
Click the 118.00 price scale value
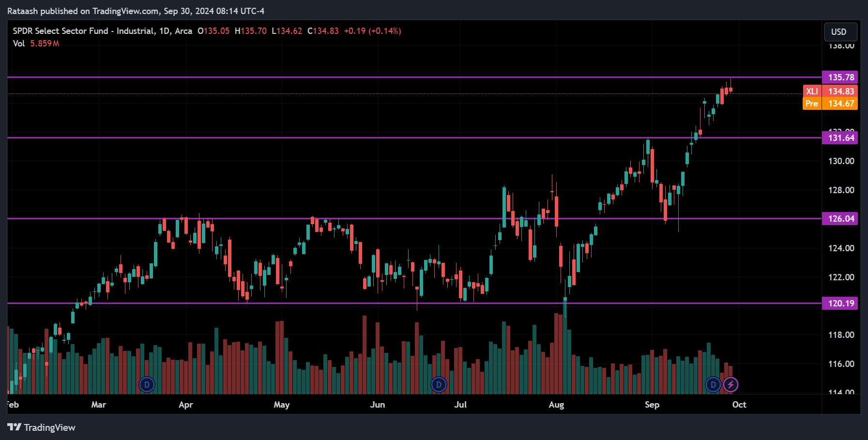[x=841, y=335]
